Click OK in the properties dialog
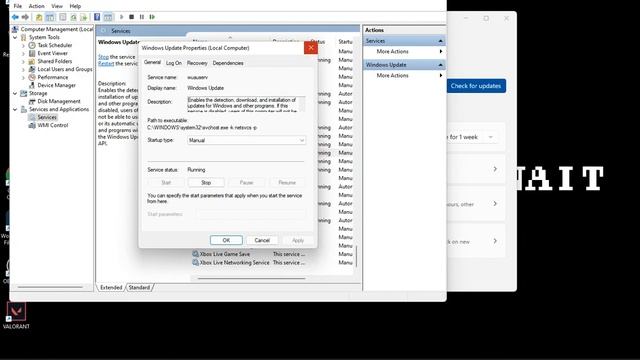Image resolution: width=640 pixels, height=360 pixels. coord(226,240)
